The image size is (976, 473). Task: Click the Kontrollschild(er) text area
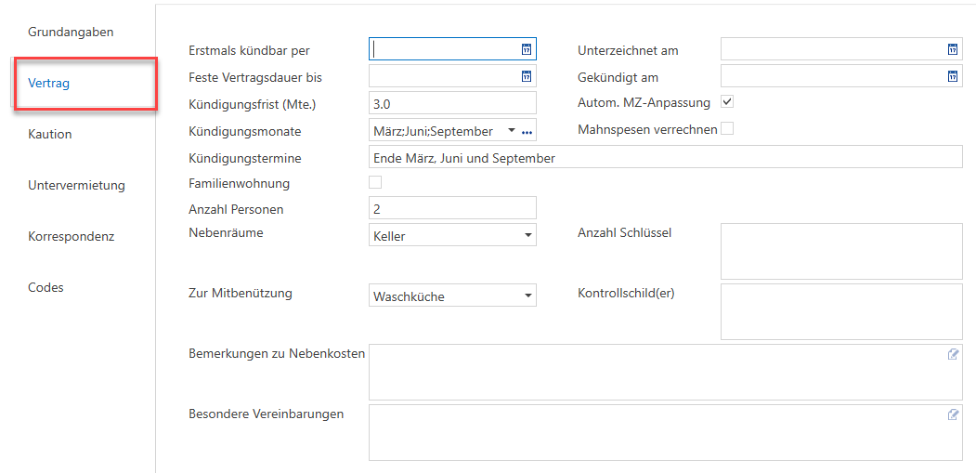pos(842,311)
